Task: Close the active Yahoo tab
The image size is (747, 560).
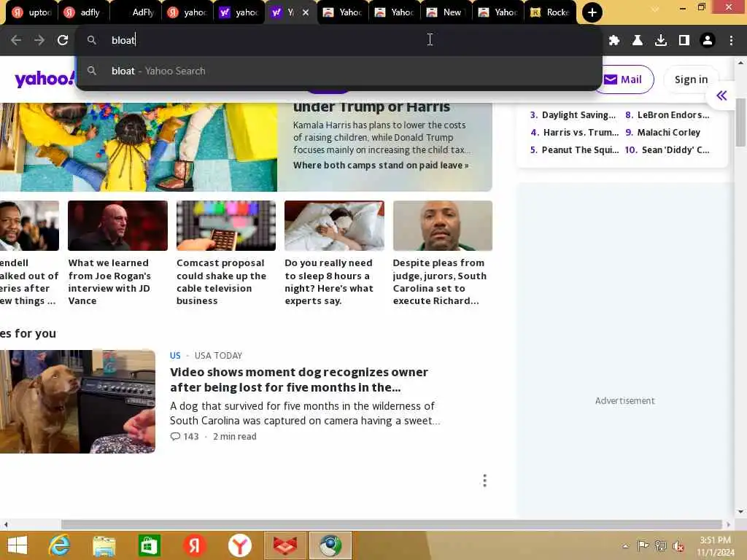Action: click(306, 12)
